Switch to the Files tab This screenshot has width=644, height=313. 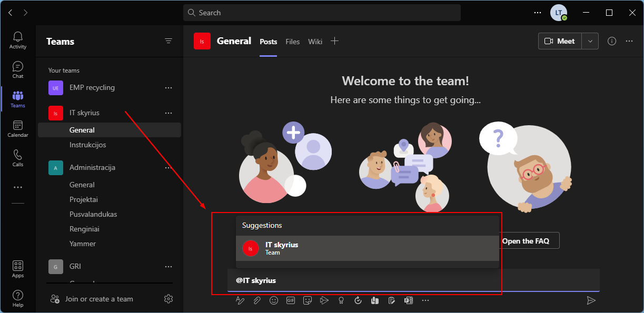click(x=292, y=42)
